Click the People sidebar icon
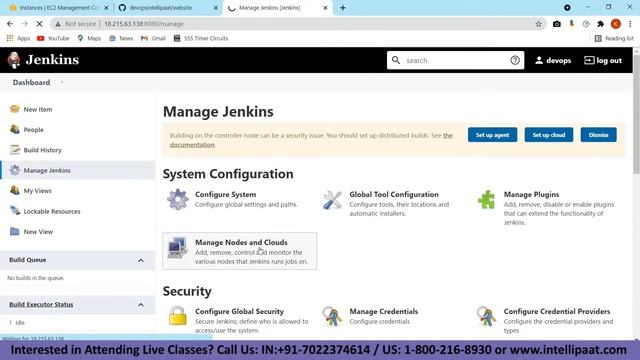The height and width of the screenshot is (360, 640). point(15,129)
